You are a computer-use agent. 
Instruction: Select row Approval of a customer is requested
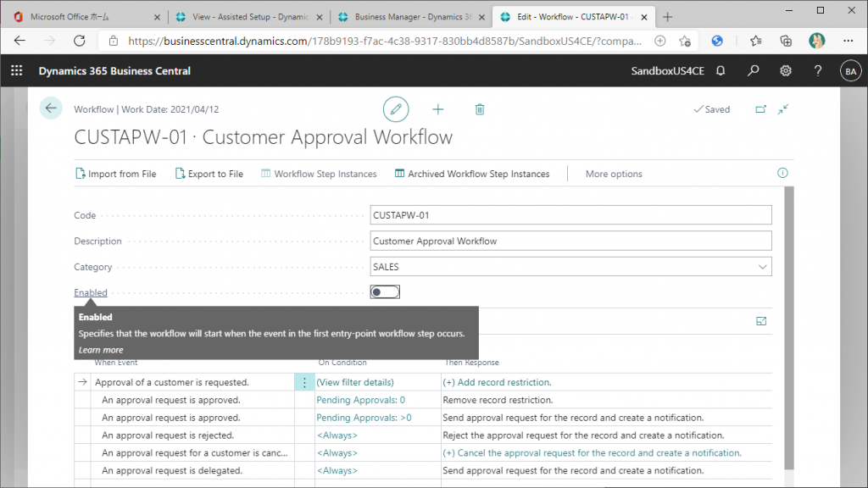tap(171, 382)
